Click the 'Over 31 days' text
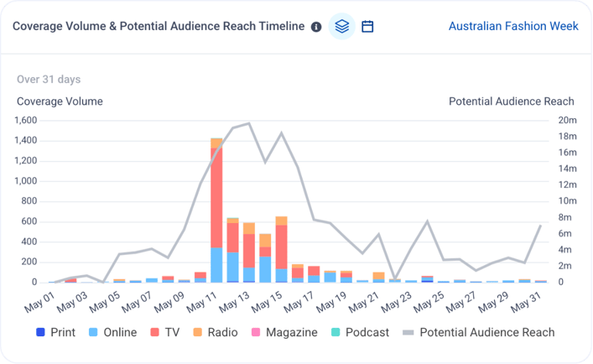 coord(49,80)
